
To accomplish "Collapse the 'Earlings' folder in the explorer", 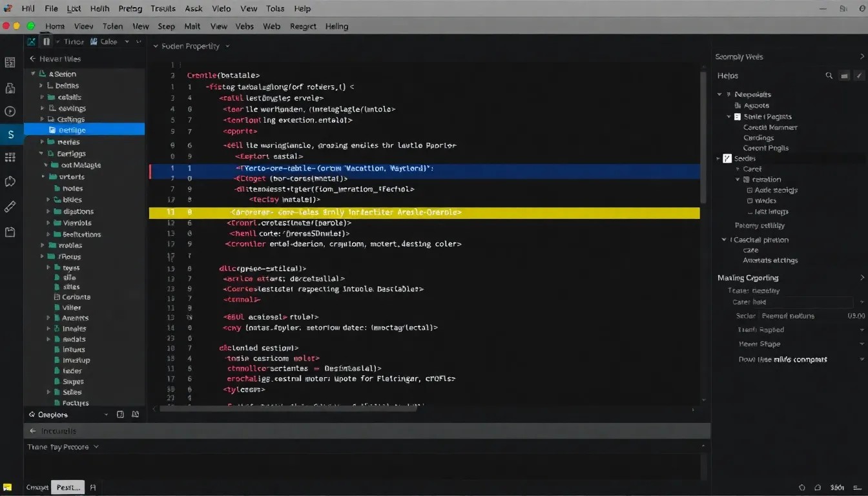I will (x=41, y=154).
